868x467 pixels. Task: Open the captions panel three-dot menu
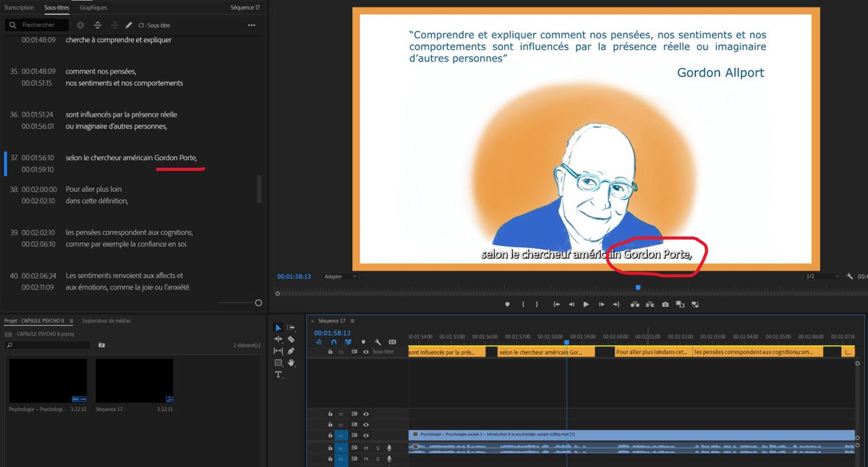click(252, 25)
